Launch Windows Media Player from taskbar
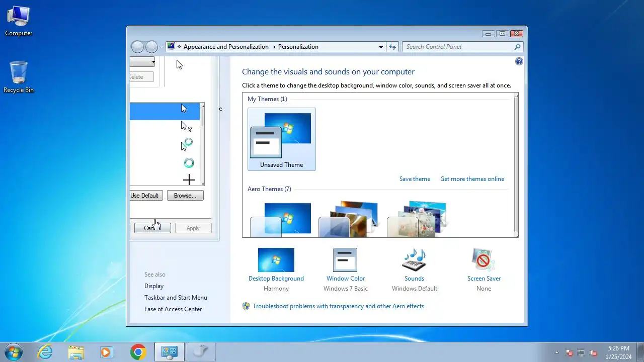The width and height of the screenshot is (644, 362). [x=107, y=352]
